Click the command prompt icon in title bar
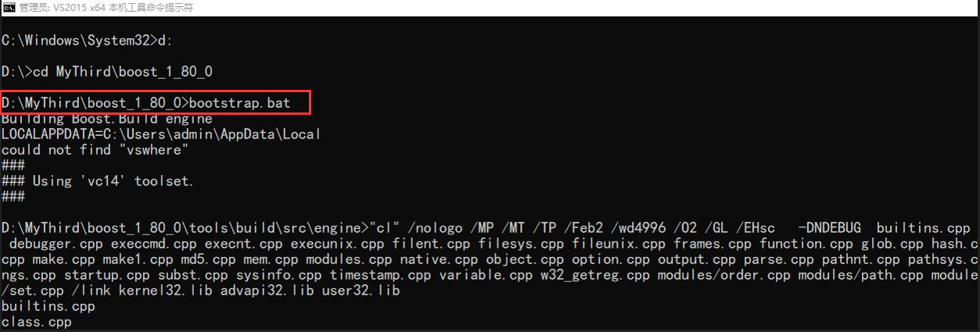 point(9,8)
